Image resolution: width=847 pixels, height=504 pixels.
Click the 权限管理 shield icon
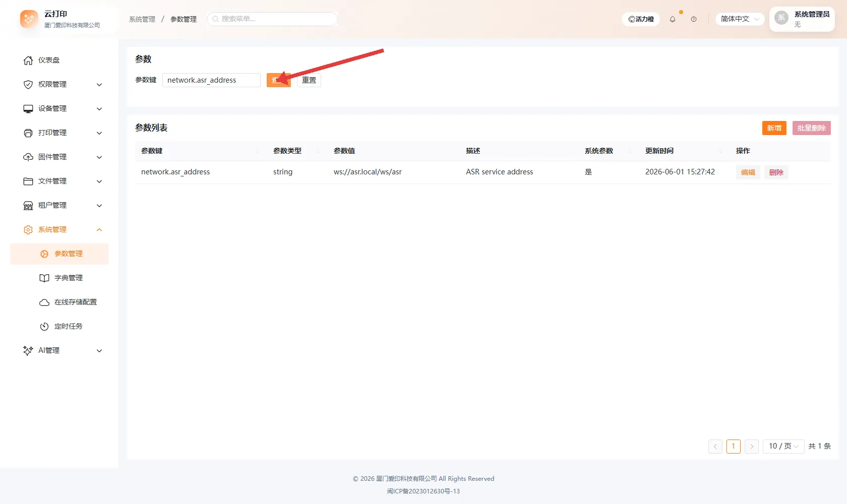coord(28,85)
